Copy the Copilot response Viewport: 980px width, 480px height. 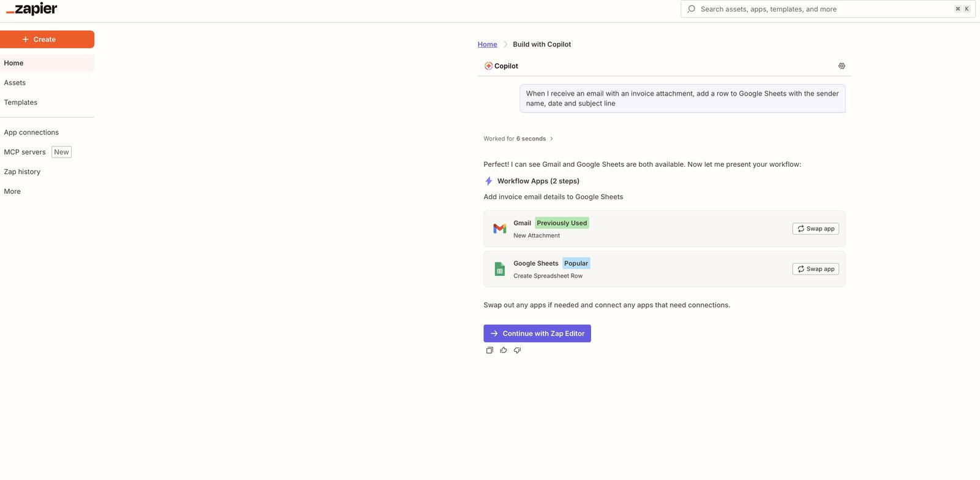(x=489, y=350)
